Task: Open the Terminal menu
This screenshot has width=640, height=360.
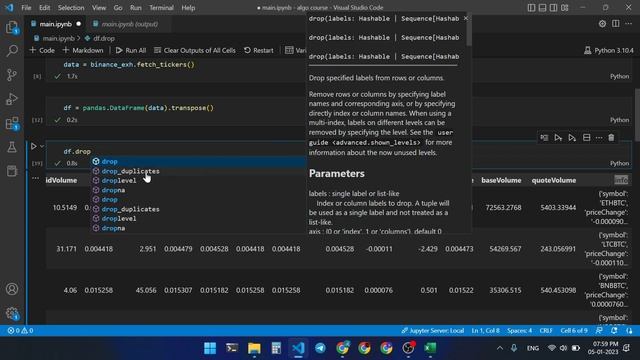Action: (x=161, y=8)
